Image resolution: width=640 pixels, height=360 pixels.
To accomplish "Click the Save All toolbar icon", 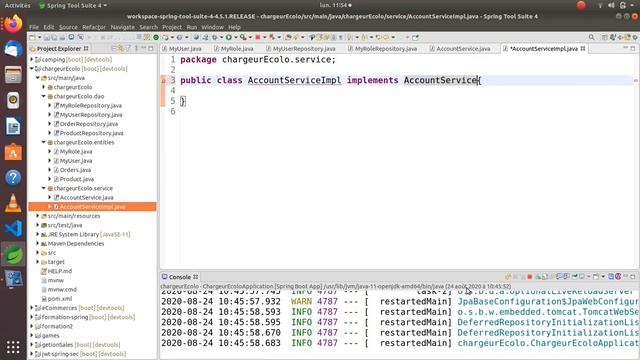I will (54, 38).
